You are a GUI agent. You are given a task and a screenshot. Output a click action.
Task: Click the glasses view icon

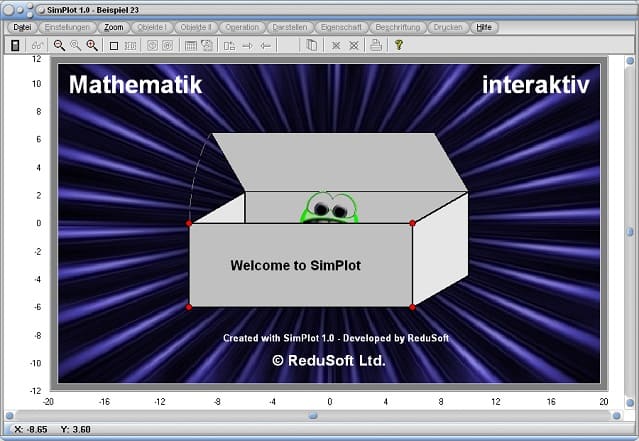click(x=37, y=45)
